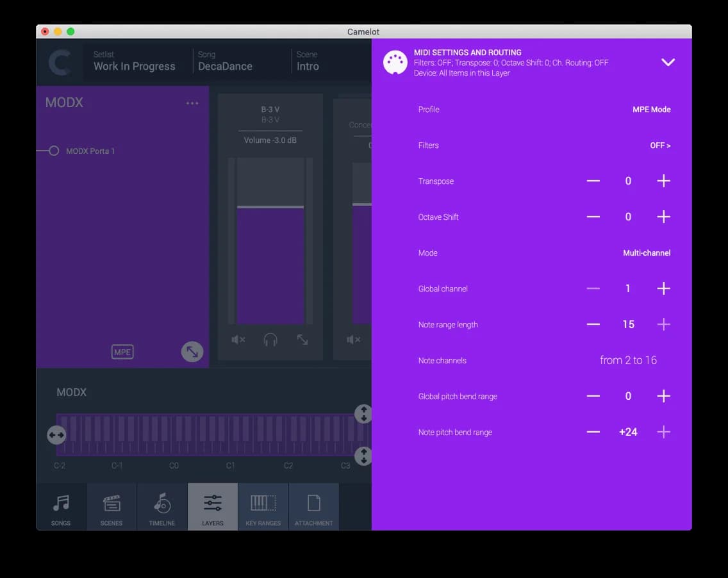The image size is (728, 578).
Task: Click the expand arrow on the MODX layer
Action: (192, 351)
